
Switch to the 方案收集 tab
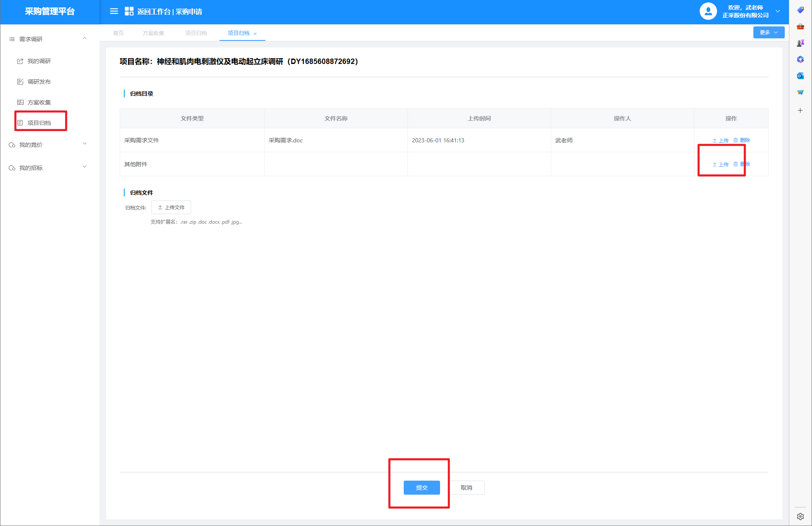(x=154, y=33)
